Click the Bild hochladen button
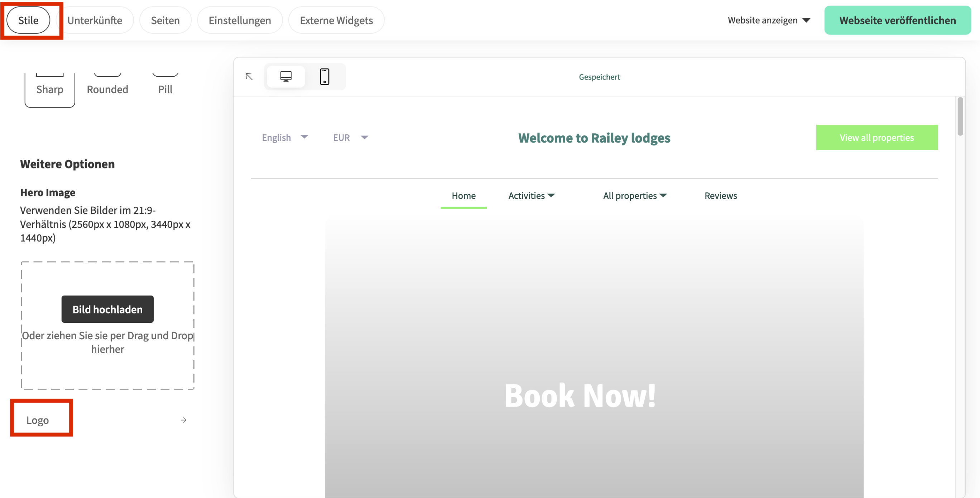The height and width of the screenshot is (498, 980). point(107,309)
